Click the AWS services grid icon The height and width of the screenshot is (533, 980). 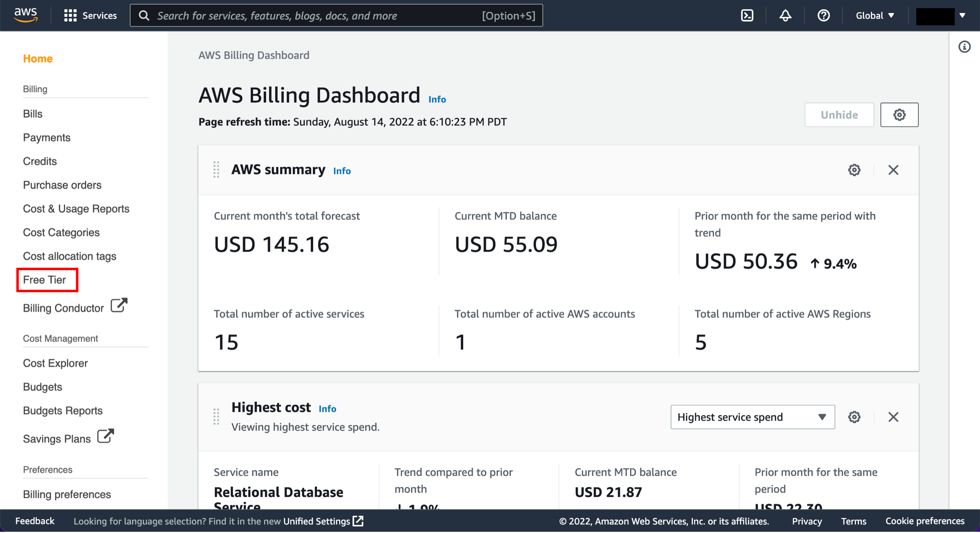click(69, 15)
